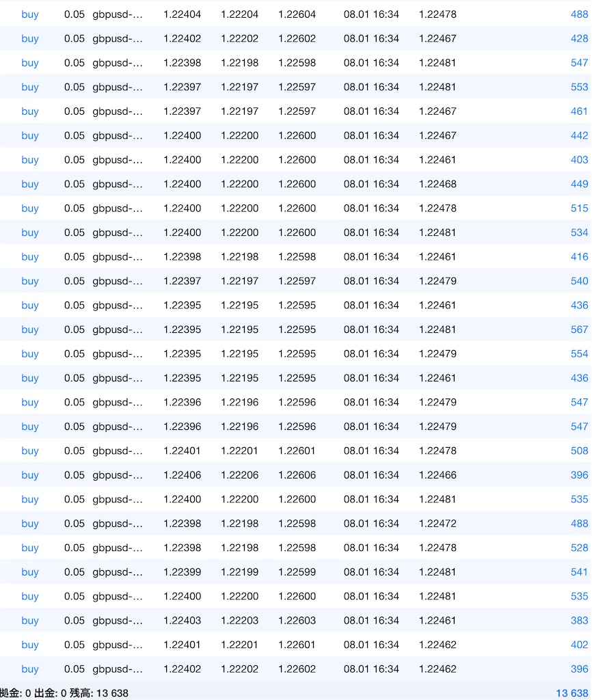Select the take profit value 1.22606
592x700 pixels.
pyautogui.click(x=297, y=475)
